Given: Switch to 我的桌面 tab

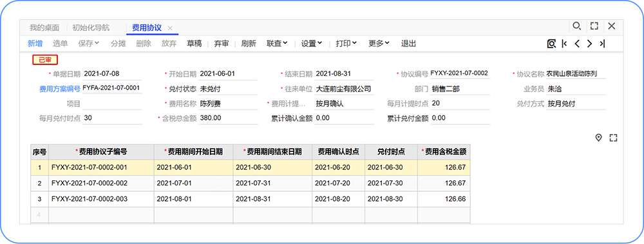Looking at the screenshot, I should pyautogui.click(x=44, y=28).
